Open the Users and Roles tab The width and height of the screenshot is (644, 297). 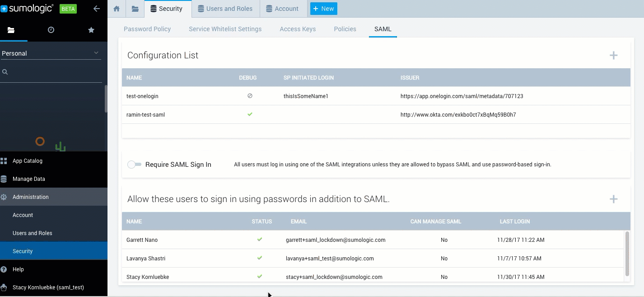pos(224,9)
